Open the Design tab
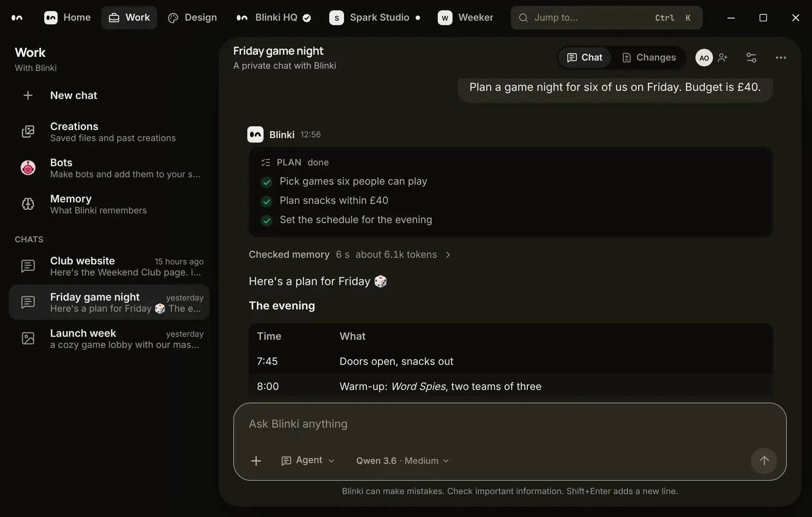This screenshot has height=517, width=812. (192, 18)
